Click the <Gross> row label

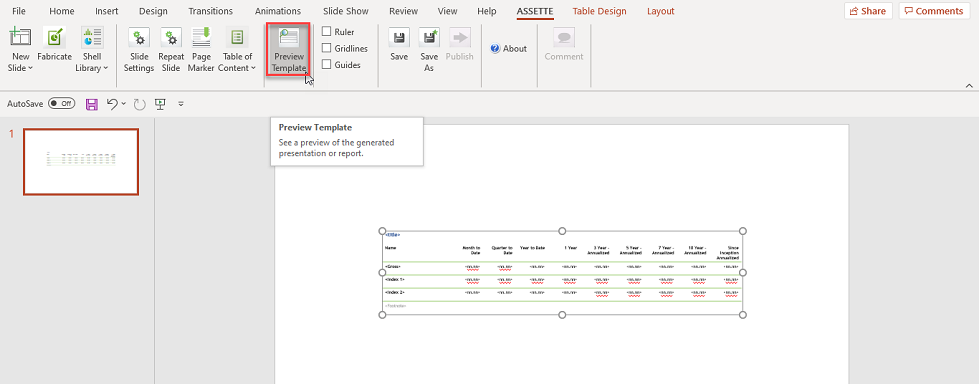point(393,267)
